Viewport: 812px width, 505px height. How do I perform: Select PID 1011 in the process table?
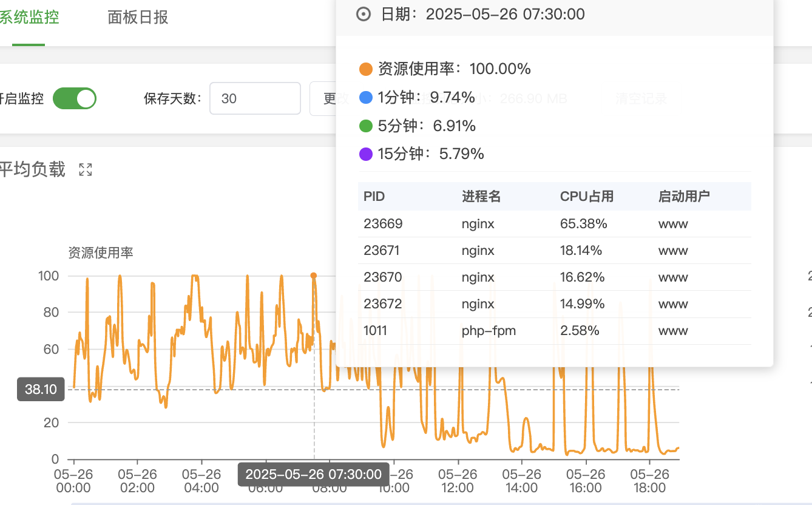coord(375,331)
